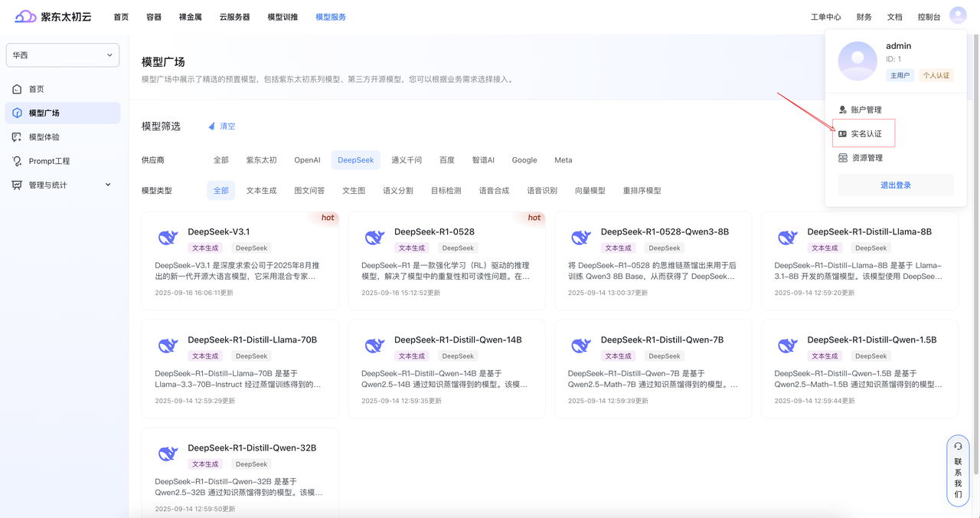Click the 首页 house icon in sidebar
This screenshot has width=980, height=518.
tap(17, 89)
